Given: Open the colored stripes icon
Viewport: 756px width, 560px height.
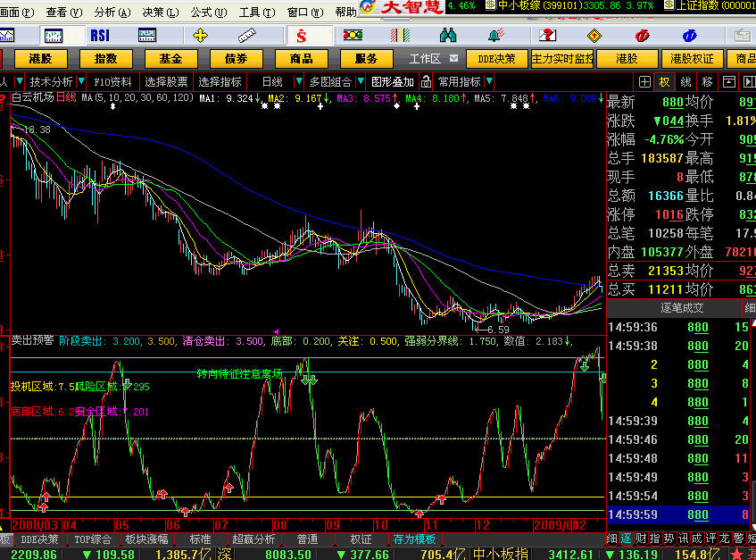Looking at the screenshot, I should [400, 35].
